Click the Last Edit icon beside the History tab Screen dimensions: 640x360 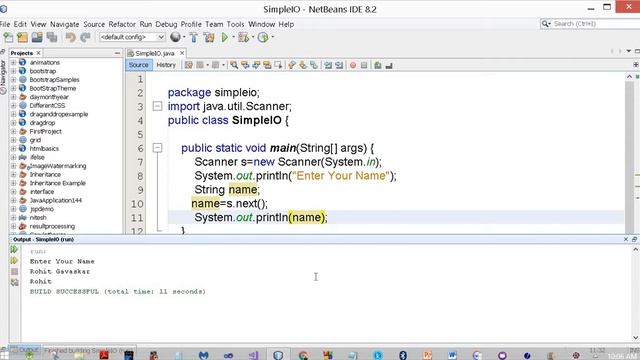188,65
